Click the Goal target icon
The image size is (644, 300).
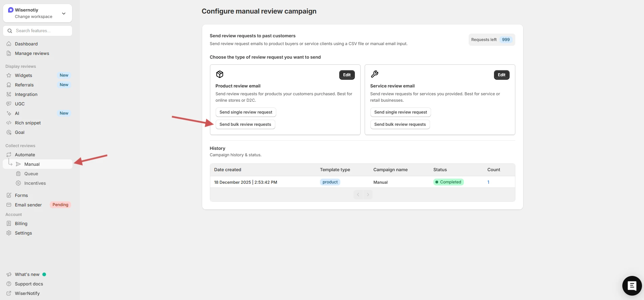(9, 132)
